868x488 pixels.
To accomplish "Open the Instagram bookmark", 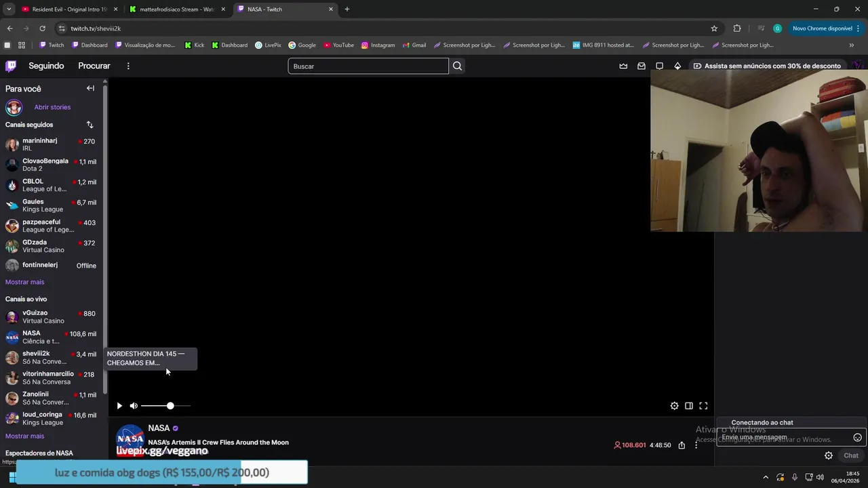I will (378, 45).
